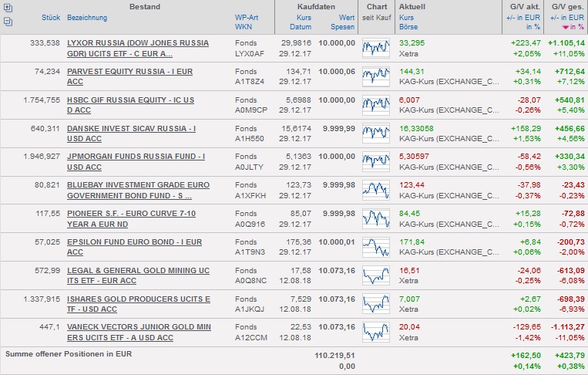Image resolution: width=588 pixels, height=375 pixels.
Task: Select the WKN cell A12CCM
Action: pos(251,337)
